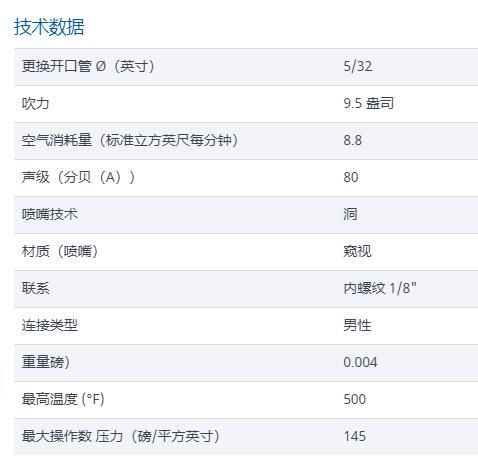Select the 最高温度 (°F) row label
The image size is (478, 459).
(x=63, y=399)
